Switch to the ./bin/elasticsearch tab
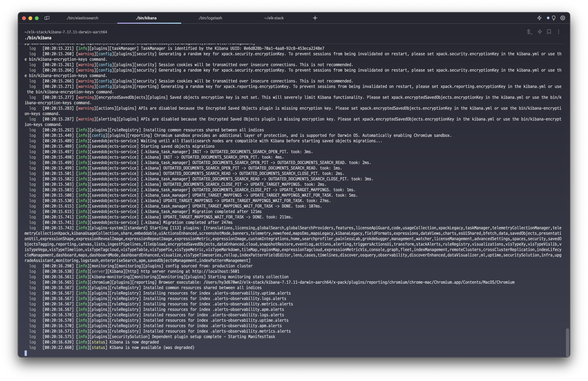 tap(82, 18)
